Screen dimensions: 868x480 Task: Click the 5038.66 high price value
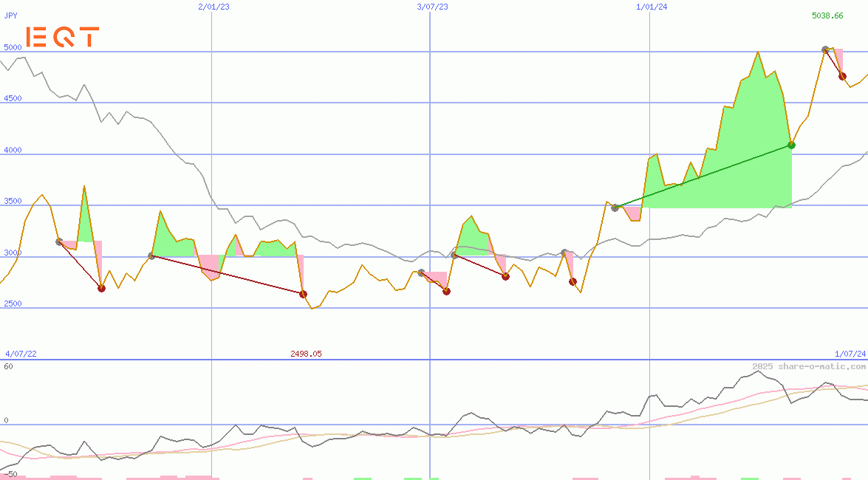pos(827,16)
